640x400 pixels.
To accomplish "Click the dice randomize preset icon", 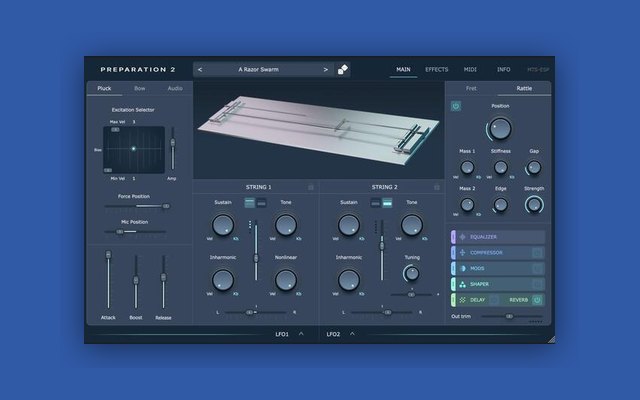I will tap(342, 70).
